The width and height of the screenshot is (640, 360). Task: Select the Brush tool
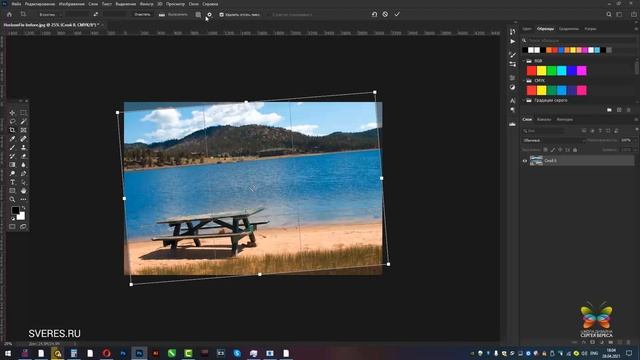[12, 147]
